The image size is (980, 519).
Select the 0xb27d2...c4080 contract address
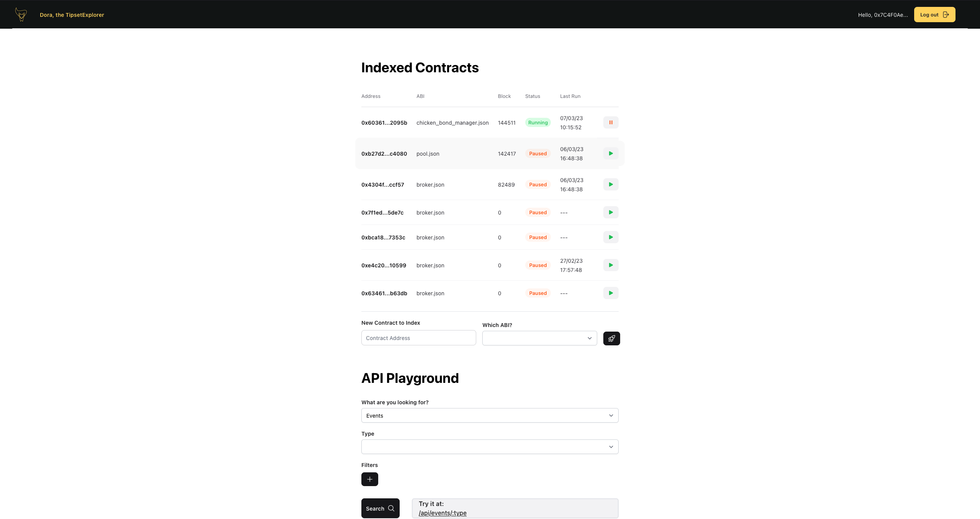click(x=384, y=154)
